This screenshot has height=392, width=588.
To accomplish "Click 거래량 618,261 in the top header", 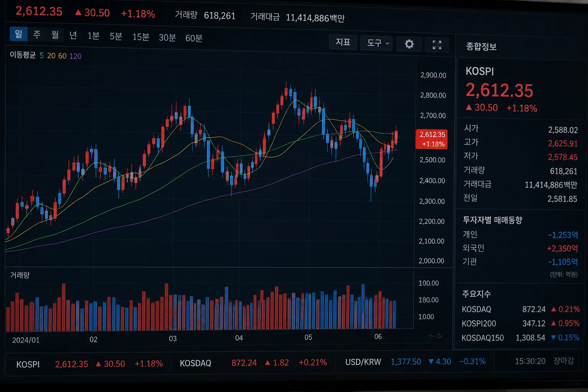I will 205,15.
